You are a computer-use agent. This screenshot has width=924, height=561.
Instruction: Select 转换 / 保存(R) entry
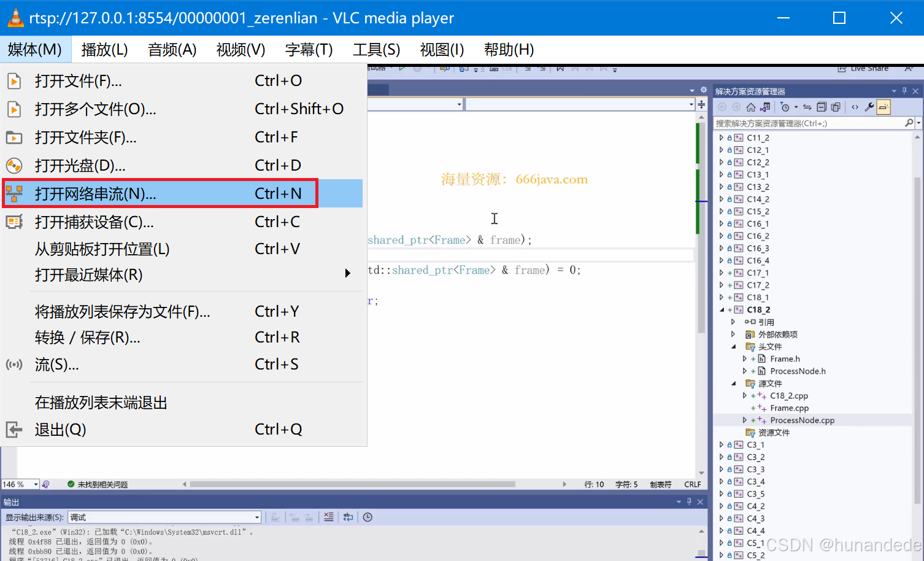[183, 338]
